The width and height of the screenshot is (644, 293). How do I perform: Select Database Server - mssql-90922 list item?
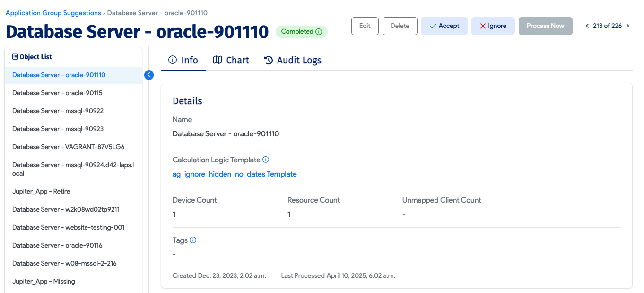point(58,111)
